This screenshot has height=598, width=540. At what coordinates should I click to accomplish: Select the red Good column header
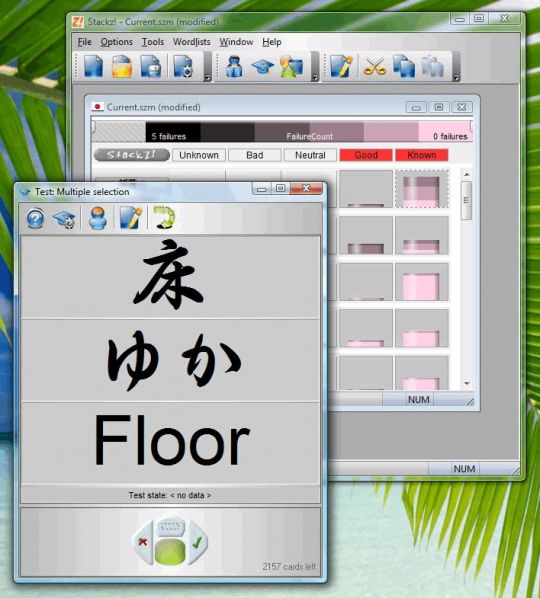(x=366, y=155)
